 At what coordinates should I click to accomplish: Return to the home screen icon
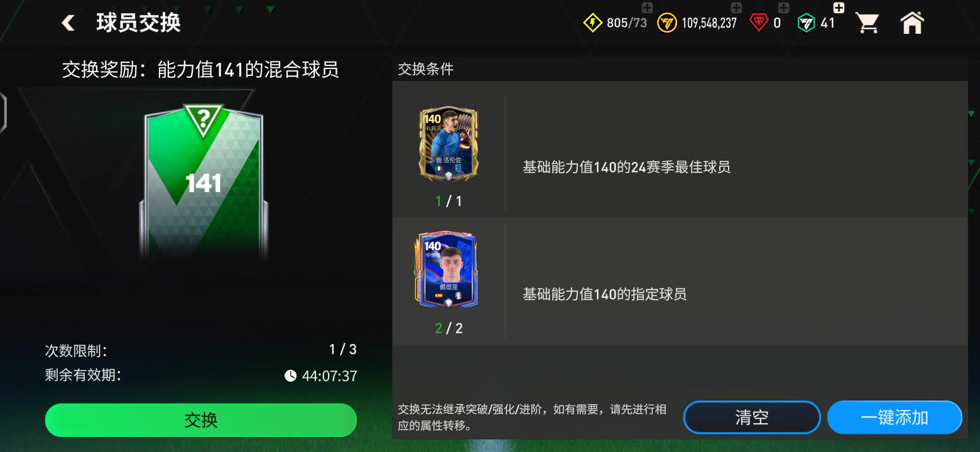tap(912, 23)
